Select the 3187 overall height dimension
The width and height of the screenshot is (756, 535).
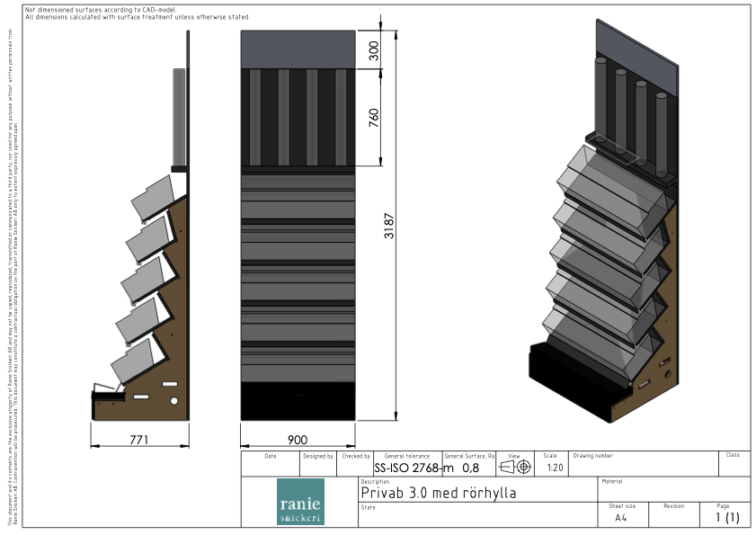tap(388, 224)
